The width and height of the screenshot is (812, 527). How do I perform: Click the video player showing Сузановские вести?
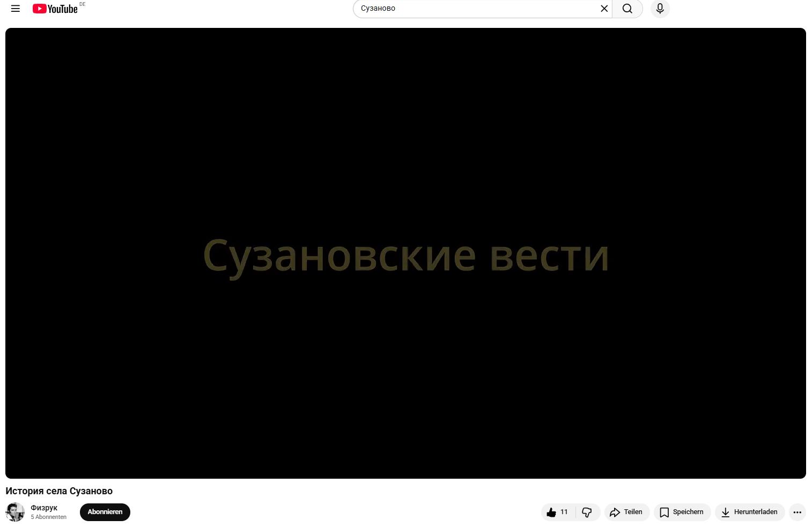tap(405, 253)
